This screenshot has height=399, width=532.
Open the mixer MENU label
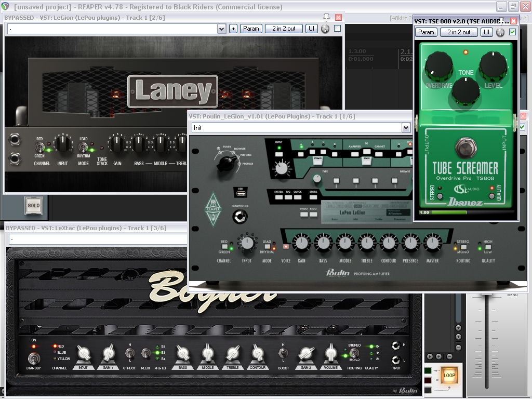click(x=512, y=295)
